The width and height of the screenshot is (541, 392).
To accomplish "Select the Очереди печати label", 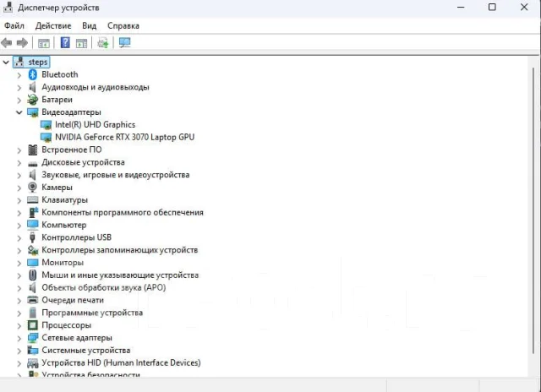I will 73,300.
